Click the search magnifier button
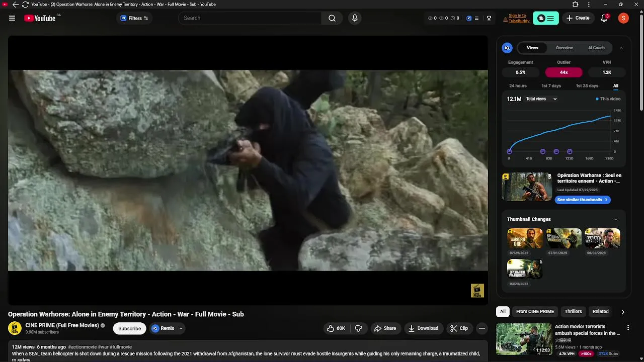Image resolution: width=644 pixels, height=362 pixels. tap(332, 18)
